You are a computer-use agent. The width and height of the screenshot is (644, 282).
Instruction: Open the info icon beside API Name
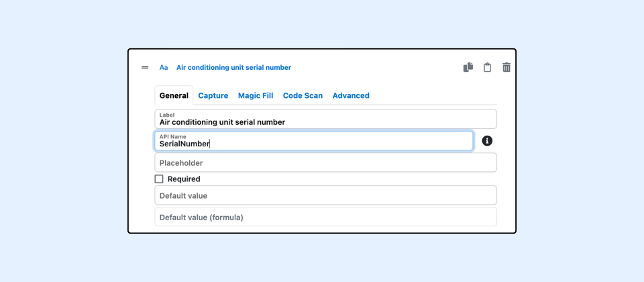tap(487, 141)
